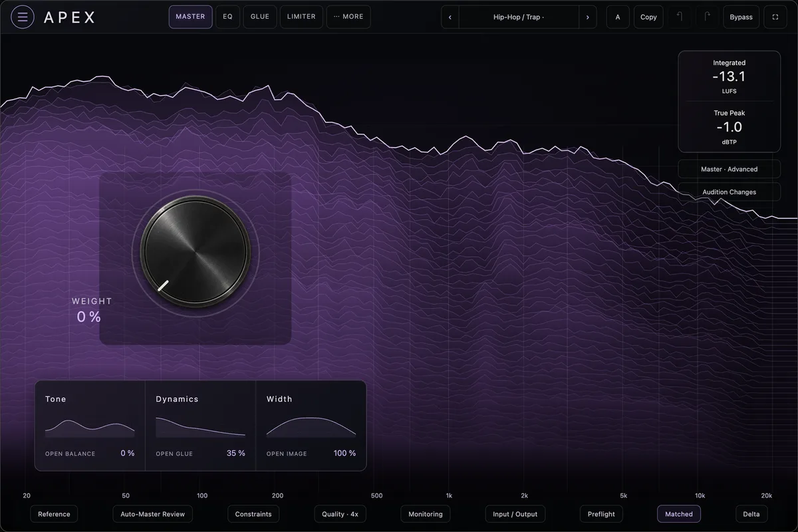This screenshot has width=798, height=532.
Task: Open the Master · Advanced mode selector
Action: coord(730,169)
